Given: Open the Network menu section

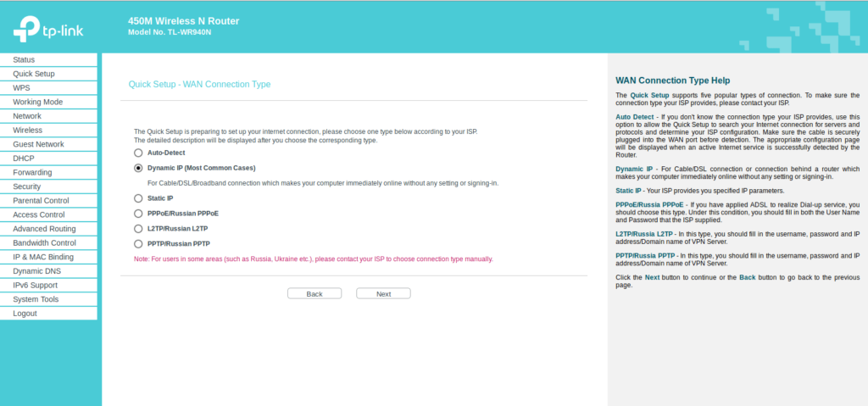Looking at the screenshot, I should pos(27,116).
